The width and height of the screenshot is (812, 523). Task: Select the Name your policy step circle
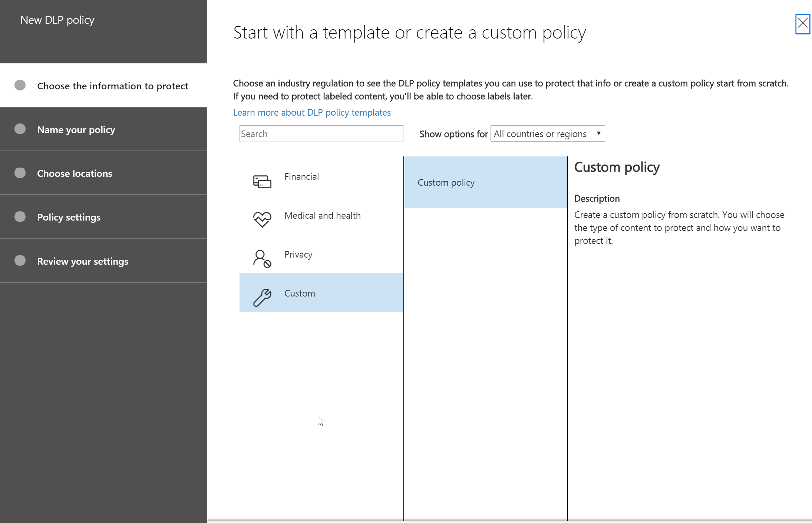coord(20,129)
